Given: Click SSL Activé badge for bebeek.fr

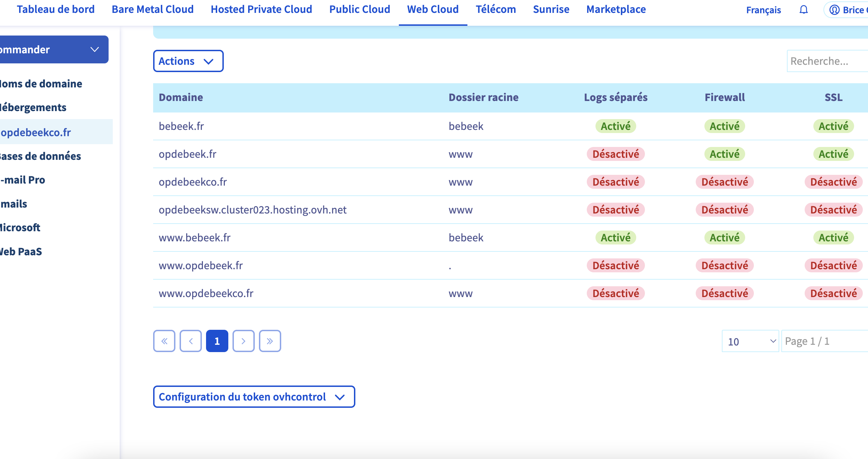Looking at the screenshot, I should [x=833, y=126].
